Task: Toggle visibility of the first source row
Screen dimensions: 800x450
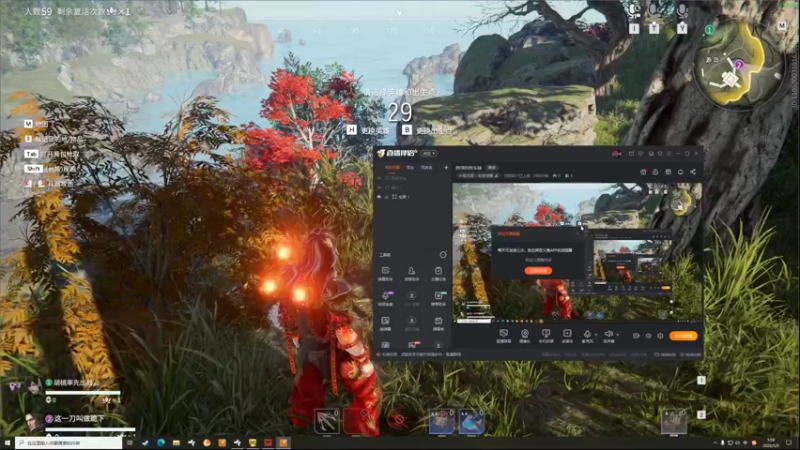Action: [379, 178]
